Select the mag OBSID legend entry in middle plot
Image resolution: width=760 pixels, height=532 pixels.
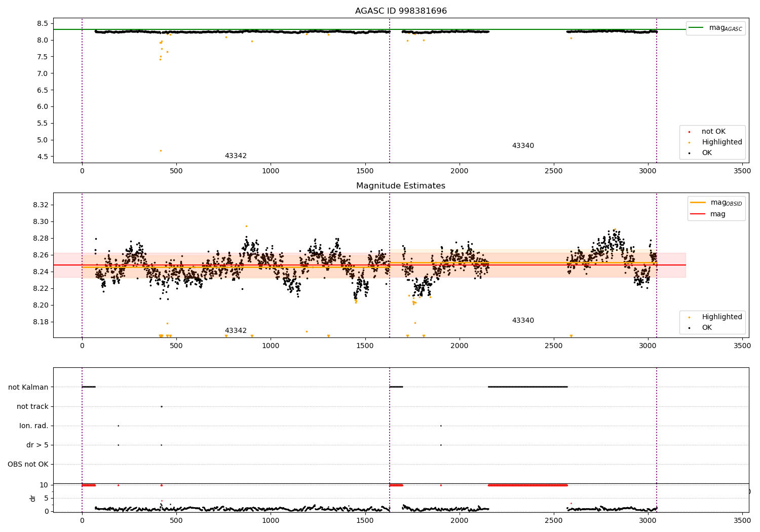716,203
